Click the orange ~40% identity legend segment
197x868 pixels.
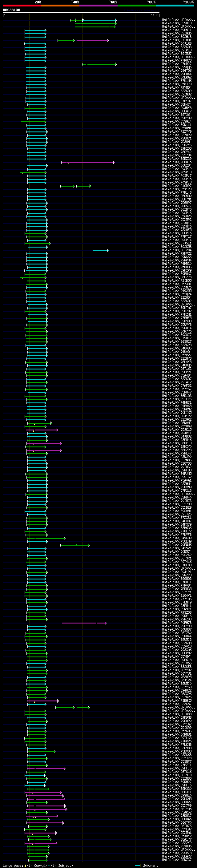click(60, 6)
